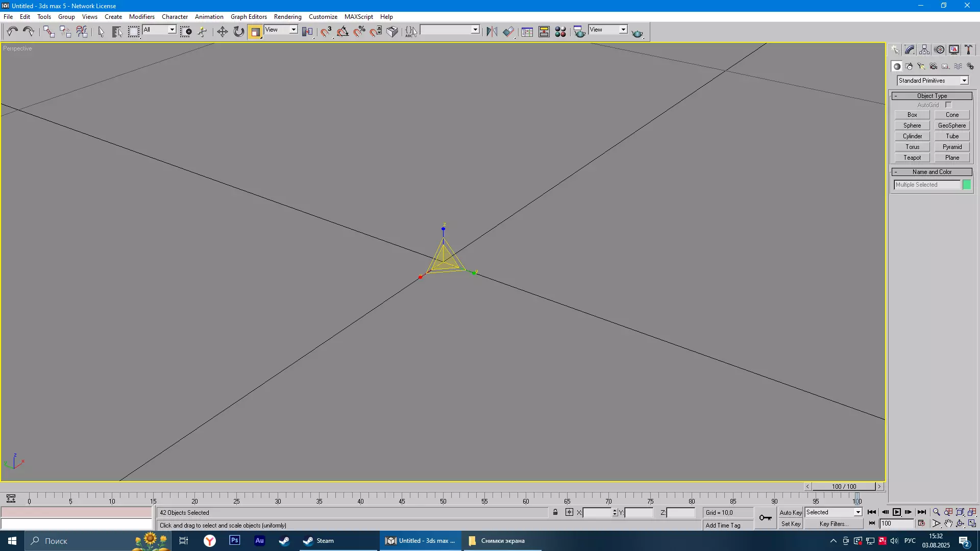Image resolution: width=980 pixels, height=551 pixels.
Task: Click the Teapot primitive button
Action: (x=912, y=158)
